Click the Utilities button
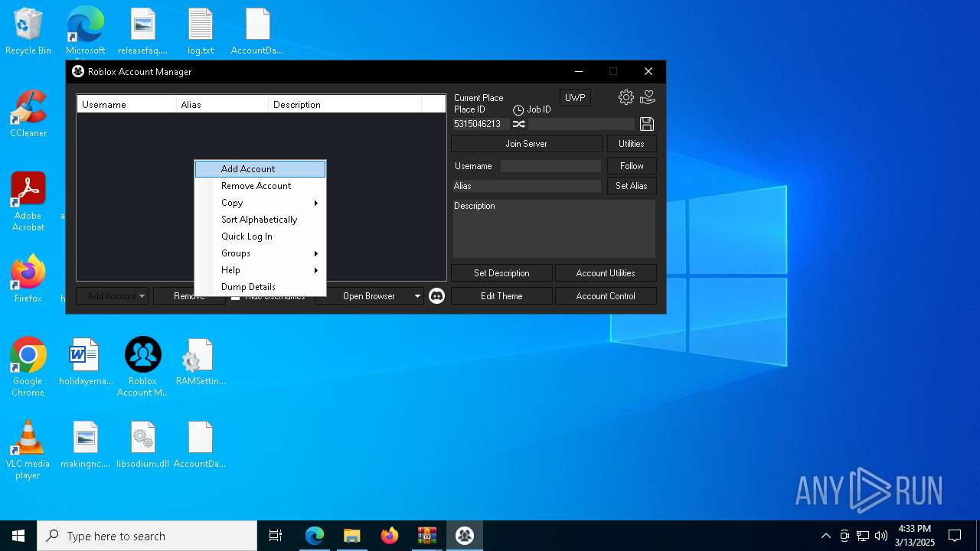Image resolution: width=980 pixels, height=551 pixels. (x=632, y=144)
